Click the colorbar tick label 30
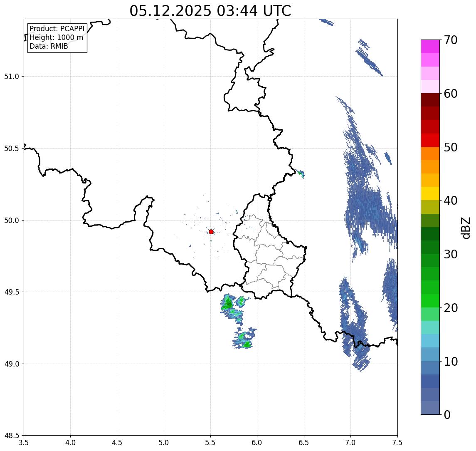Screen dimensions: 476x451 [451, 254]
